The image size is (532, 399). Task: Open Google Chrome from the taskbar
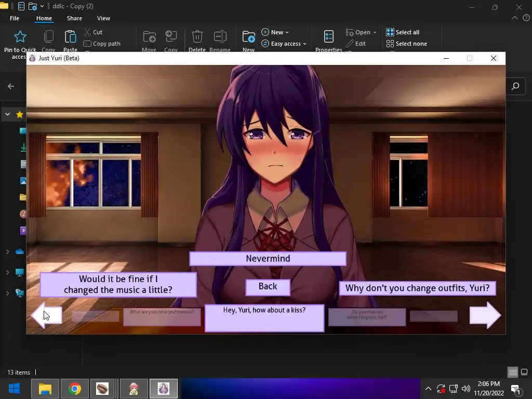[75, 389]
